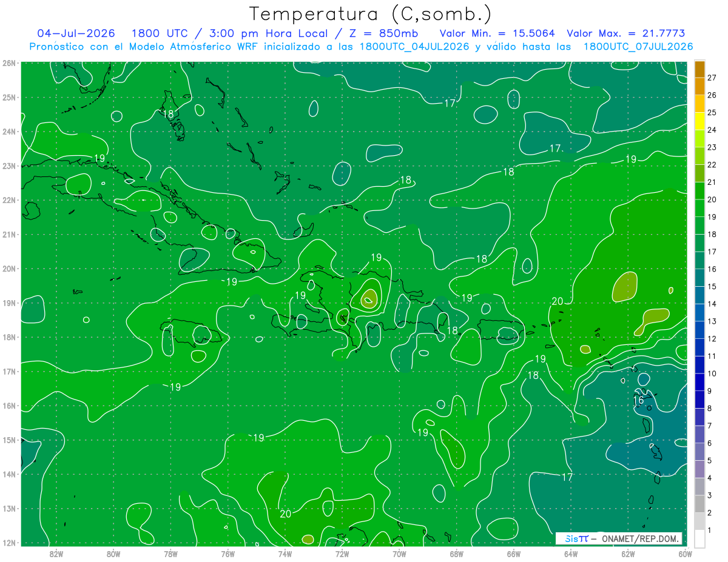Click the "13N" latitude axis label

click(9, 508)
